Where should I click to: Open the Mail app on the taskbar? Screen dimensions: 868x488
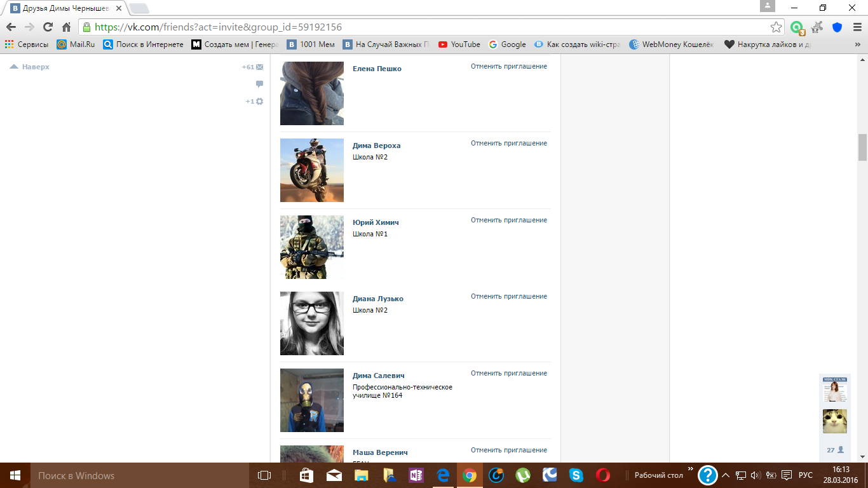pos(334,475)
